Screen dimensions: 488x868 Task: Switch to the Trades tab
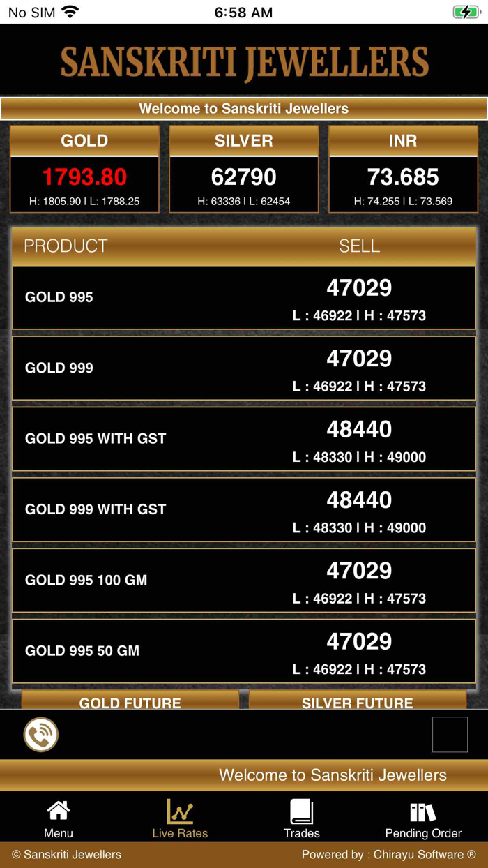click(x=301, y=818)
